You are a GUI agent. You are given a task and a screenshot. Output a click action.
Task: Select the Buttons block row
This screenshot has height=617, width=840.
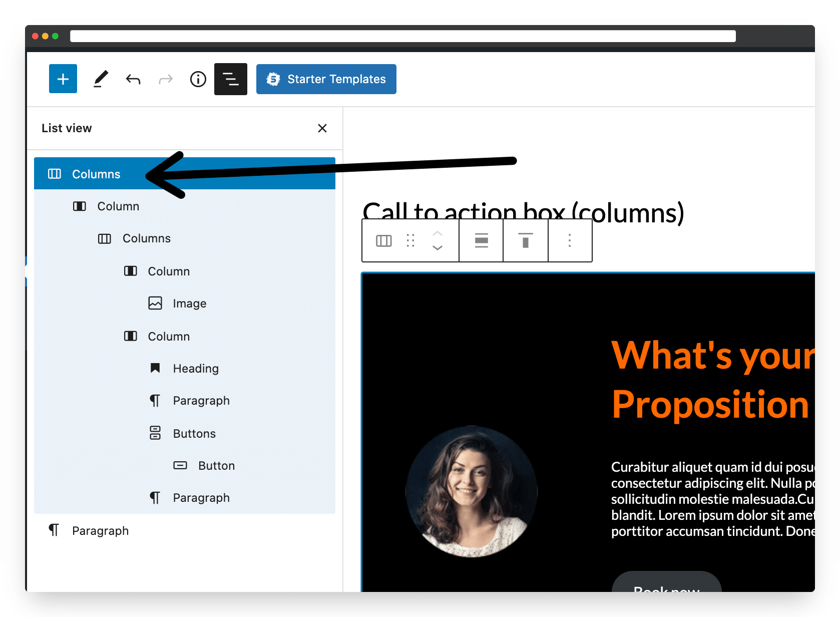click(x=185, y=433)
